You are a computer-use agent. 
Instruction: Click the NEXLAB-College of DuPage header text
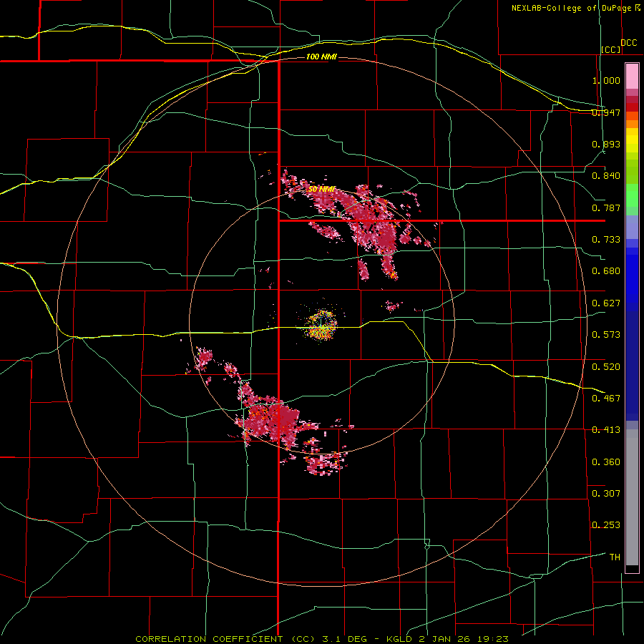coord(575,8)
